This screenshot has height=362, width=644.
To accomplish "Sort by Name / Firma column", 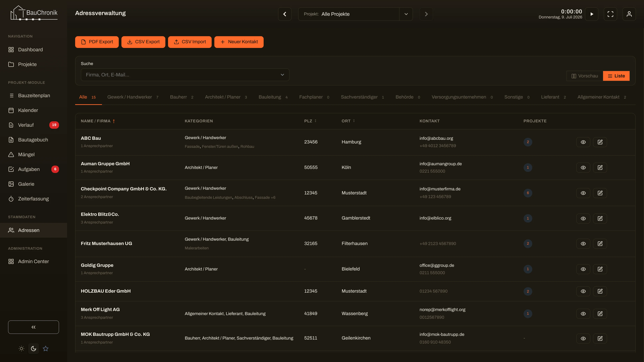I will 98,121.
